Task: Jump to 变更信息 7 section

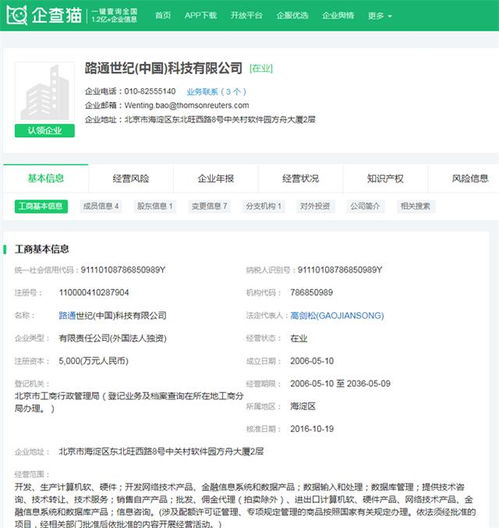Action: click(x=209, y=206)
